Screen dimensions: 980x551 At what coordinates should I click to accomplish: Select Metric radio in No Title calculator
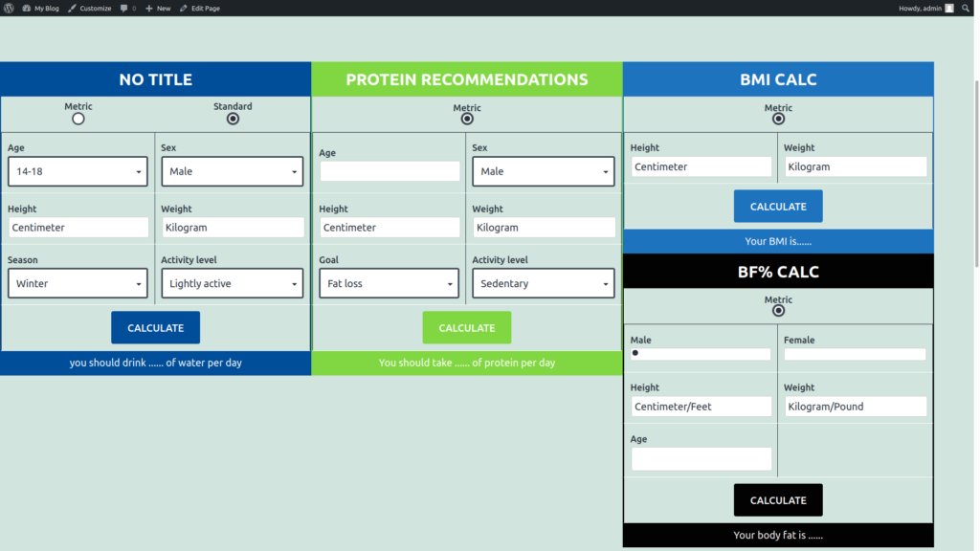click(x=78, y=119)
